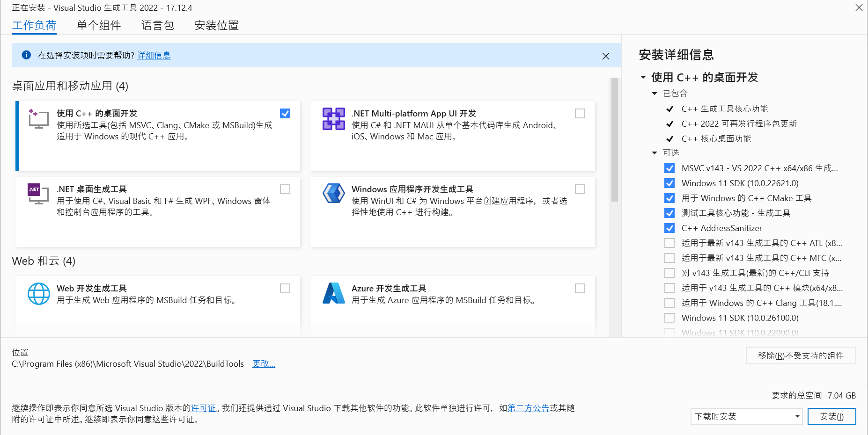Click the C++ 2022 可再发行程序包更新 item
868x435 pixels.
point(739,123)
